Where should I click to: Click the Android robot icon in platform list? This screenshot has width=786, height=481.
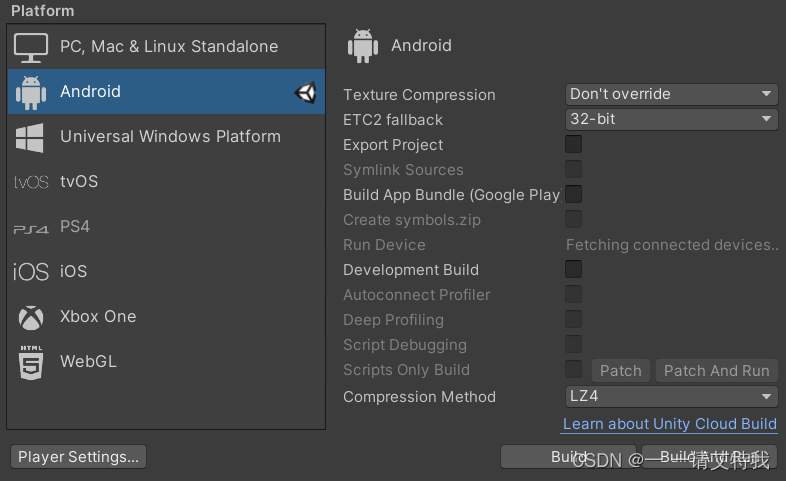coord(31,92)
